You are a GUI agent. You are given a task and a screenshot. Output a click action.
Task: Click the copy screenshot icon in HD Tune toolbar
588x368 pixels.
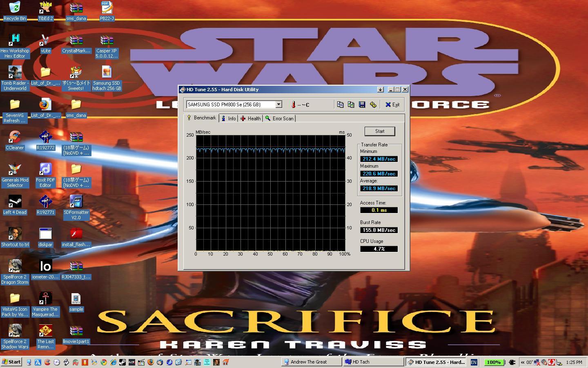[x=351, y=105]
